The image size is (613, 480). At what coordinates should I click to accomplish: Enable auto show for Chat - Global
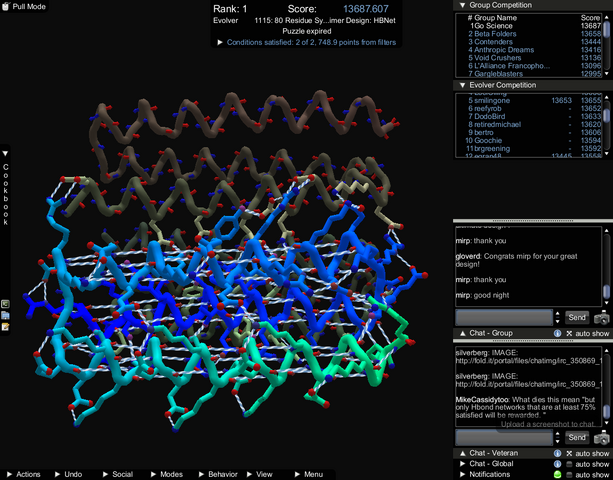588,464
